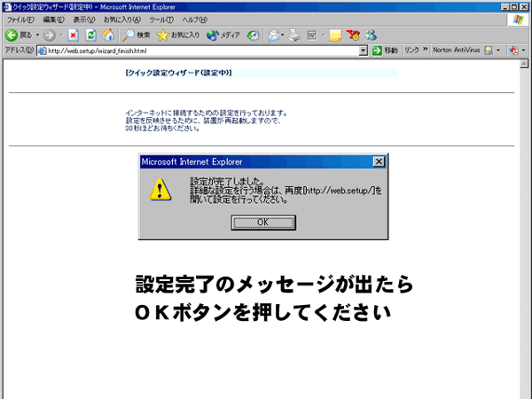Open the File (ファイル) menu

click(20, 20)
